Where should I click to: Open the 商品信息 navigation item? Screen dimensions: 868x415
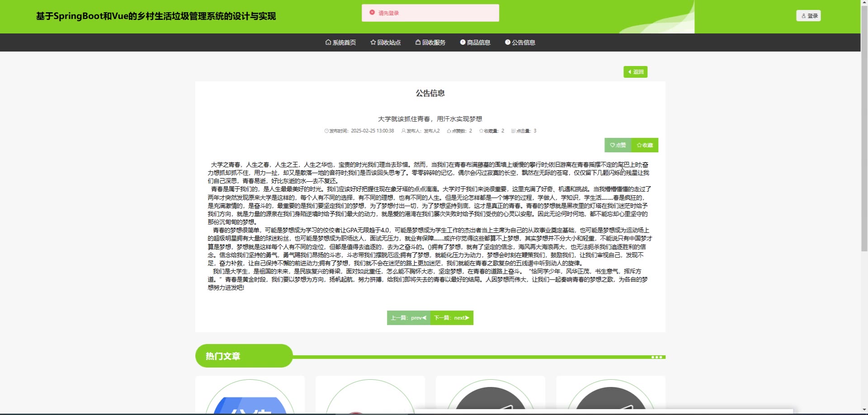click(475, 42)
